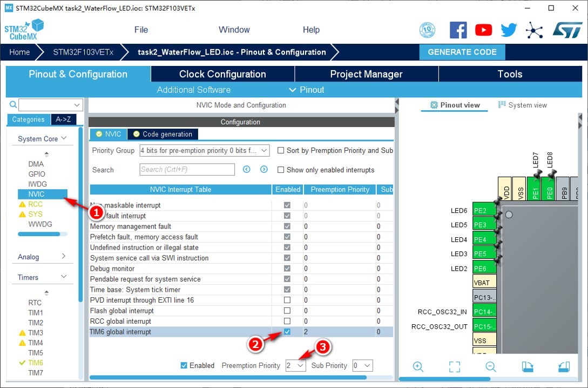Fit chip view to window icon

coord(455,366)
